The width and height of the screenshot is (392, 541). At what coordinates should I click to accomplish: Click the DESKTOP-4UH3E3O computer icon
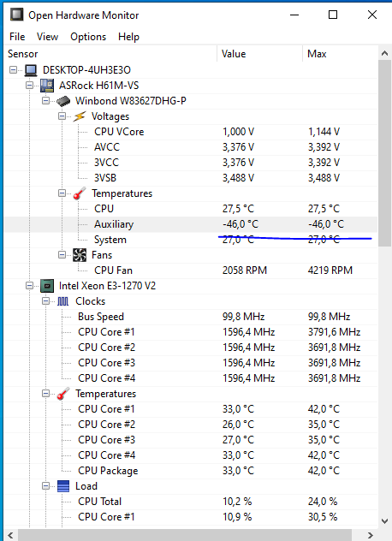(x=31, y=70)
